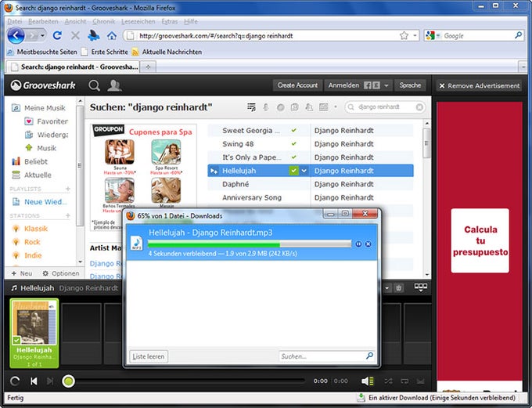Toggle green checkmark on Hellelujah row
This screenshot has height=408, width=532.
point(294,171)
